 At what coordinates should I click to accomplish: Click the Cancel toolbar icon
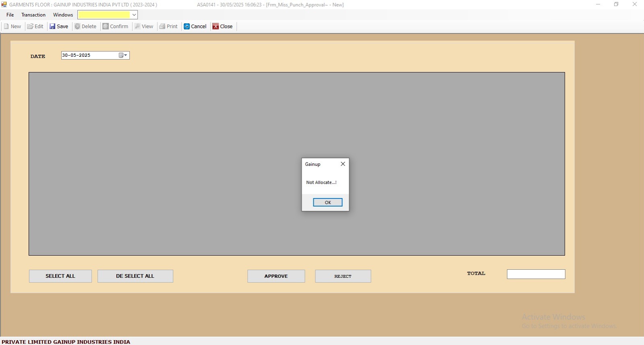[x=187, y=27]
